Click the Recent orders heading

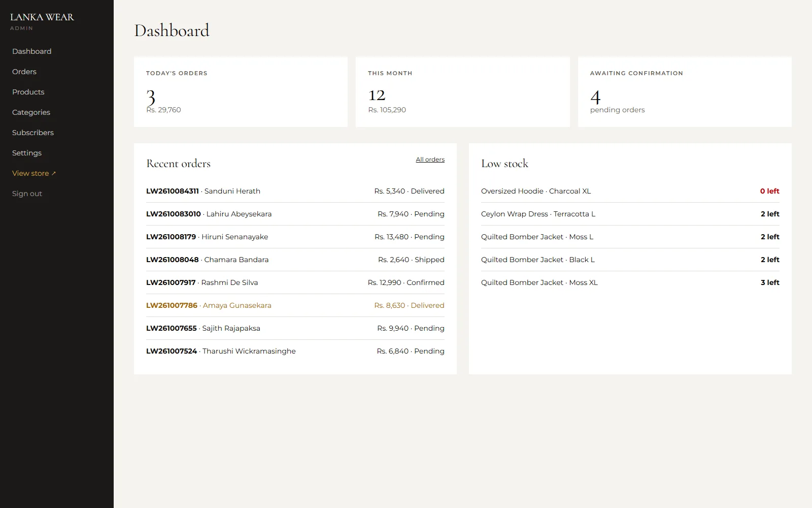[178, 164]
